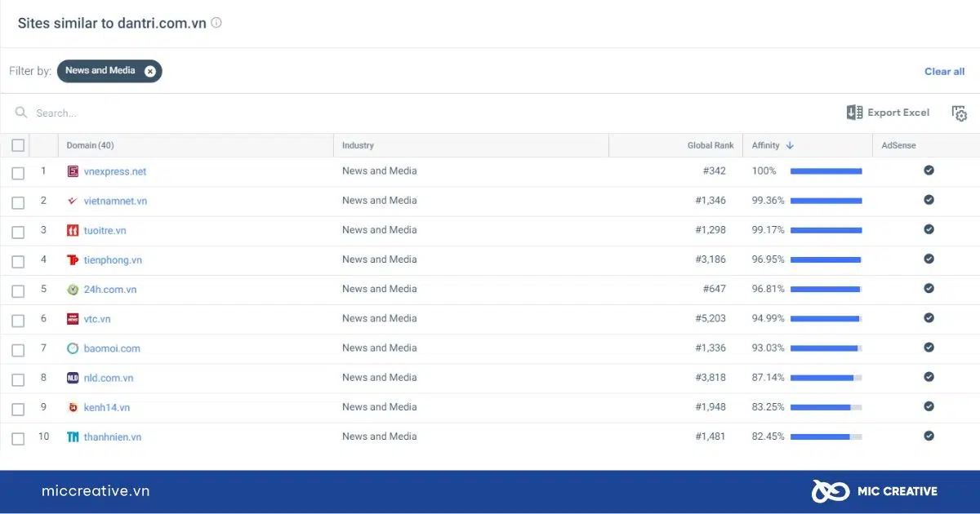This screenshot has height=514, width=980.
Task: Check the box for 24h.com.vn
Action: point(18,291)
